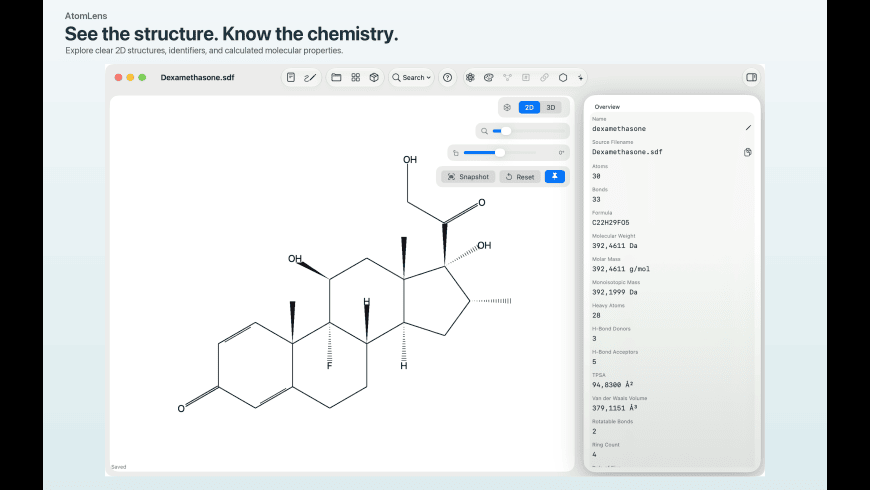Click the Bonds count value 33
Viewport: 870px width, 490px height.
(596, 200)
